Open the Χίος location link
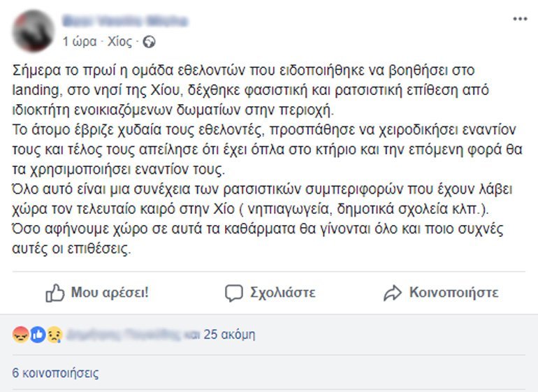 tap(119, 42)
